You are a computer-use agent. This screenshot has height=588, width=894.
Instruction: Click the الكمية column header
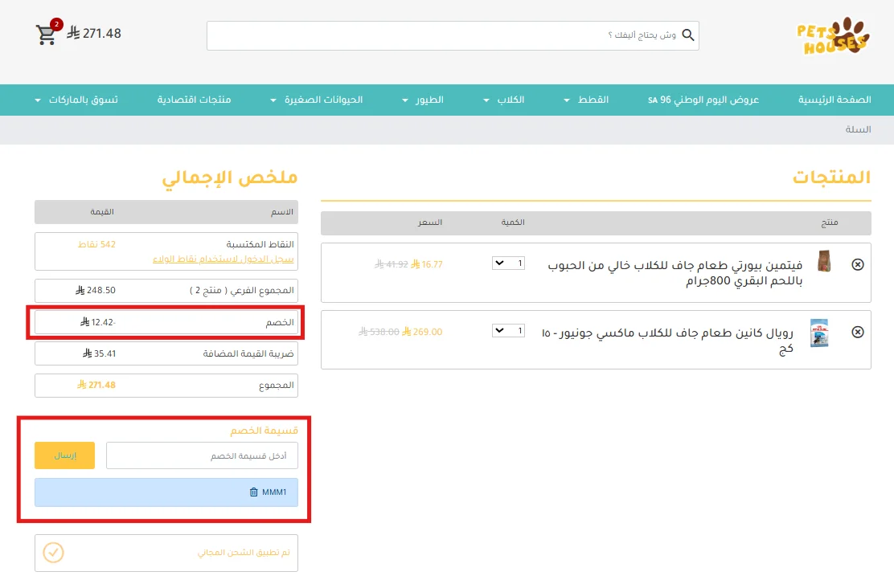click(x=513, y=223)
